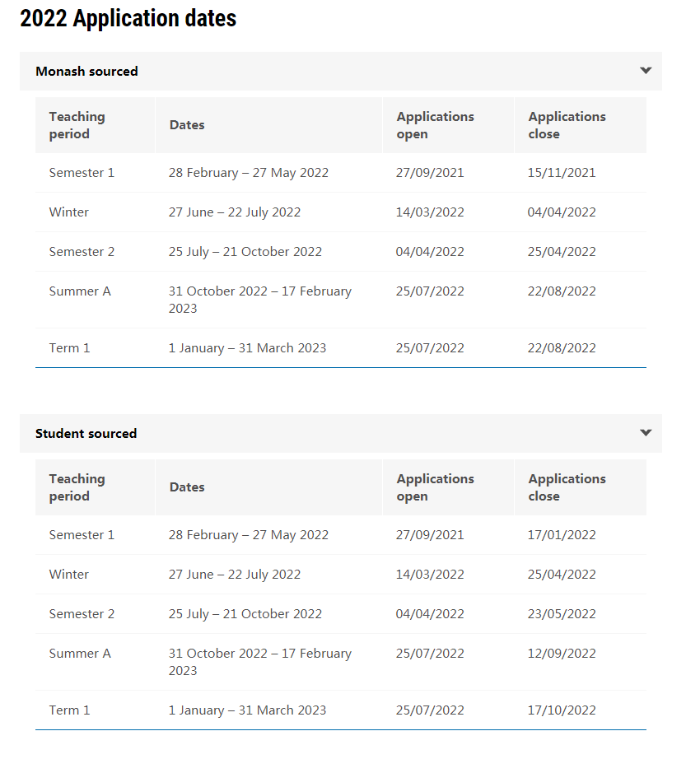Click Monash Semester 2 close date 25/04/2022
The height and width of the screenshot is (759, 700).
pos(562,252)
